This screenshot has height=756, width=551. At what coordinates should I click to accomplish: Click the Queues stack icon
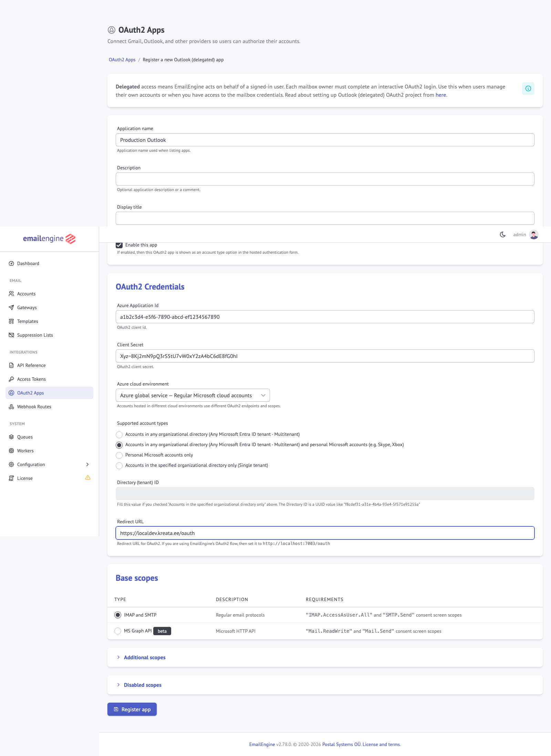click(11, 437)
